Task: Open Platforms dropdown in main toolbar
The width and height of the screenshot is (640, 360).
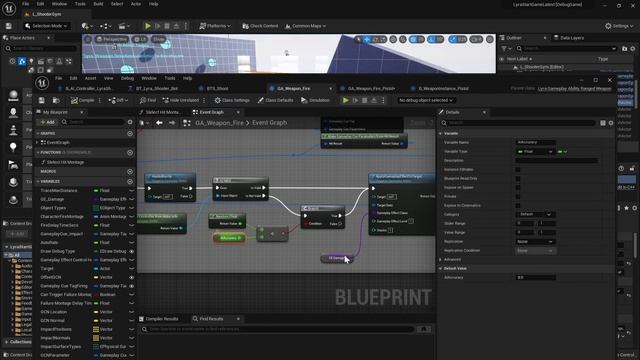Action: (x=215, y=26)
